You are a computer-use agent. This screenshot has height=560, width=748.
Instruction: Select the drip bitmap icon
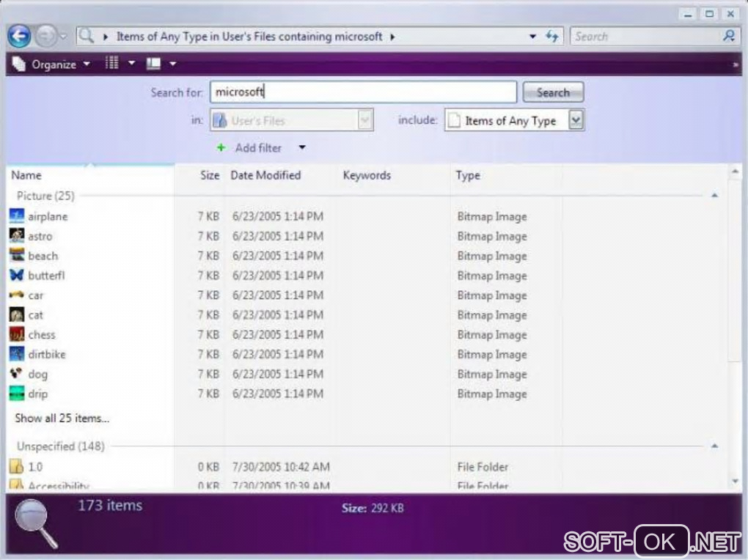pos(17,394)
